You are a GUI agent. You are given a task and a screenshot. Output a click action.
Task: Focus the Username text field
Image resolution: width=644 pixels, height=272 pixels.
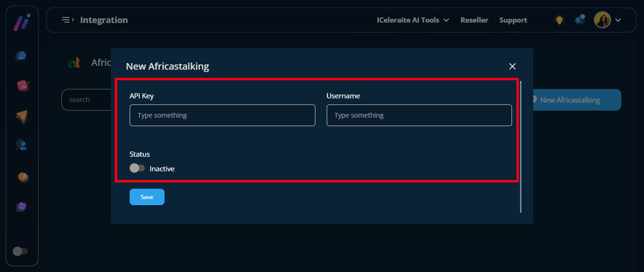click(419, 115)
